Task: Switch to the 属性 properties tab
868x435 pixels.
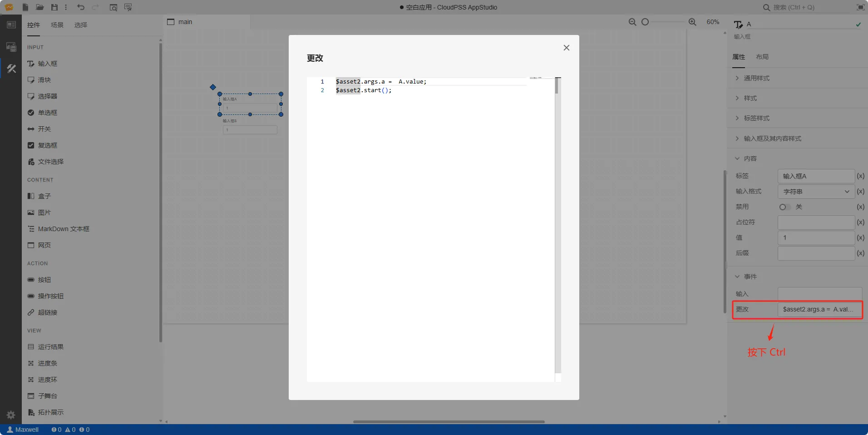Action: [x=739, y=57]
